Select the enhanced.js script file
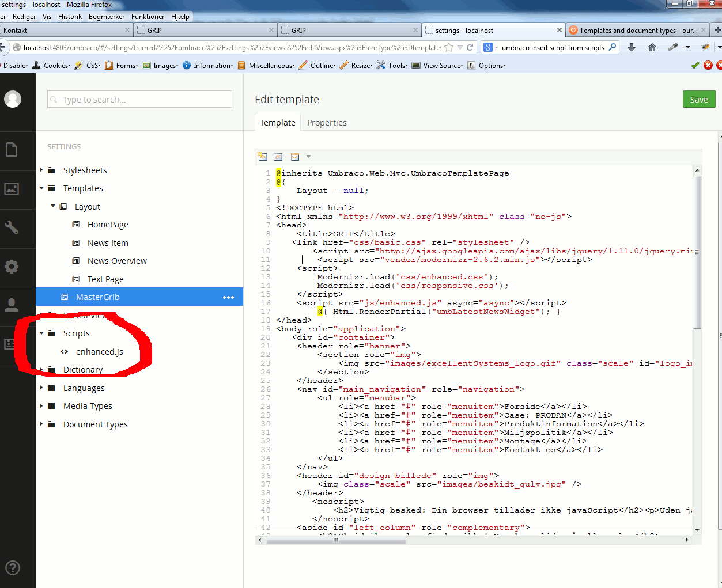This screenshot has height=588, width=722. [99, 352]
